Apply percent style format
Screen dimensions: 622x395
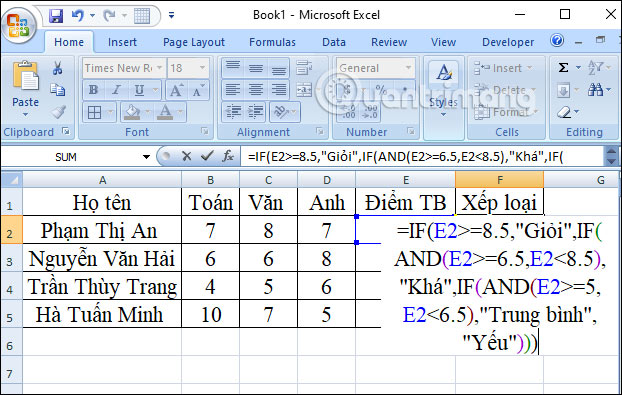coord(381,90)
